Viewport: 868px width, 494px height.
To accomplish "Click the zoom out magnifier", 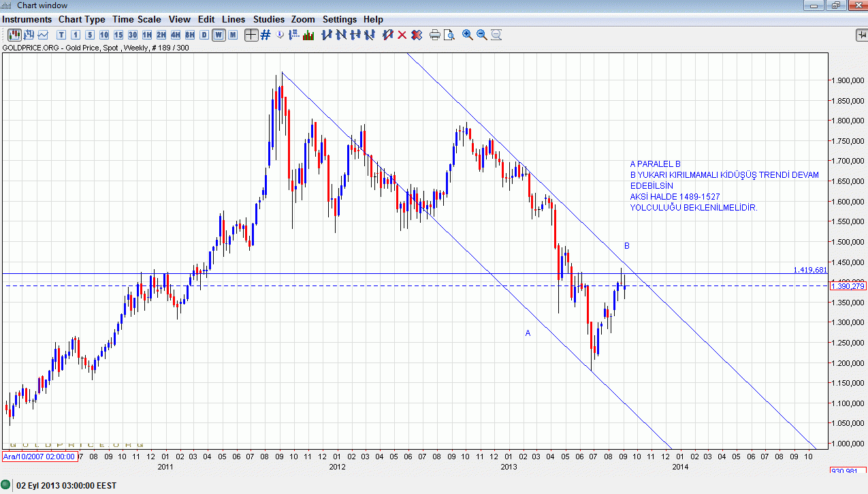I will coord(482,35).
